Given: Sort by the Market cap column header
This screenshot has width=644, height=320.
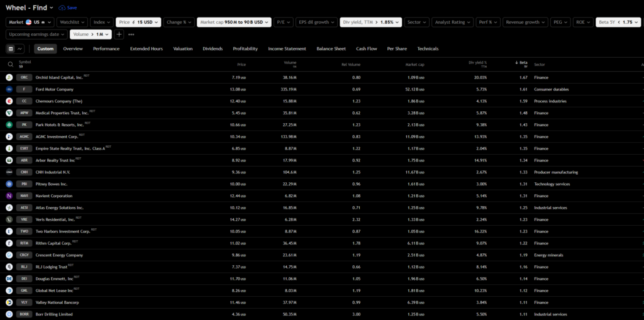Looking at the screenshot, I should [x=414, y=65].
